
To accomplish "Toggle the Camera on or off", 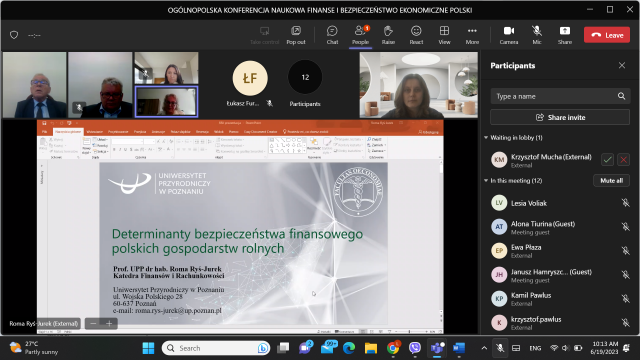I will [x=509, y=35].
